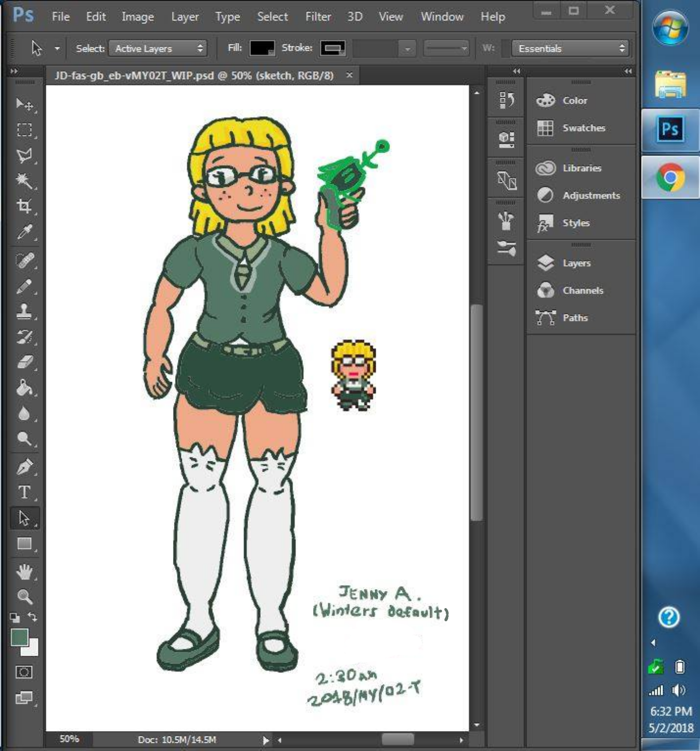Open the History panel icon
The image size is (700, 751).
[506, 100]
